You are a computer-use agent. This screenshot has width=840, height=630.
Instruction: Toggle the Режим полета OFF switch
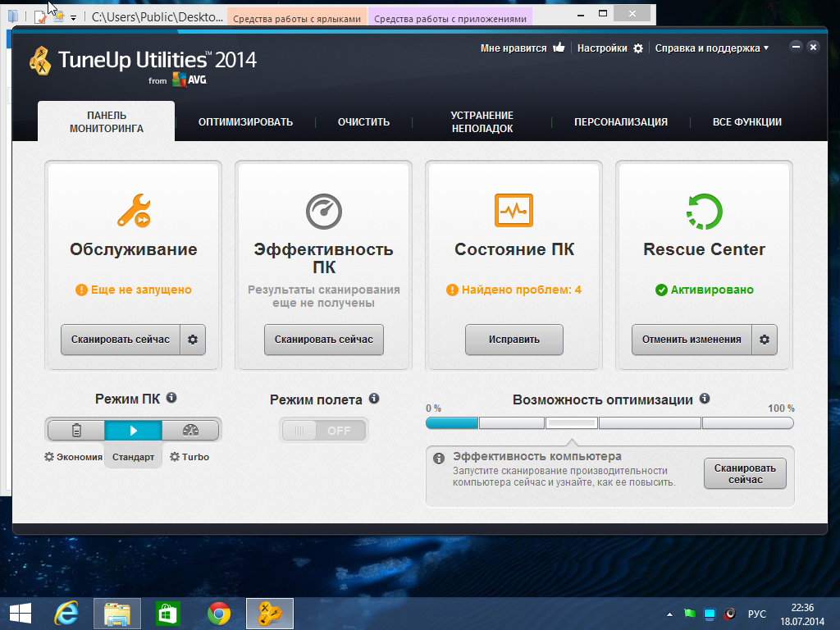pyautogui.click(x=323, y=430)
